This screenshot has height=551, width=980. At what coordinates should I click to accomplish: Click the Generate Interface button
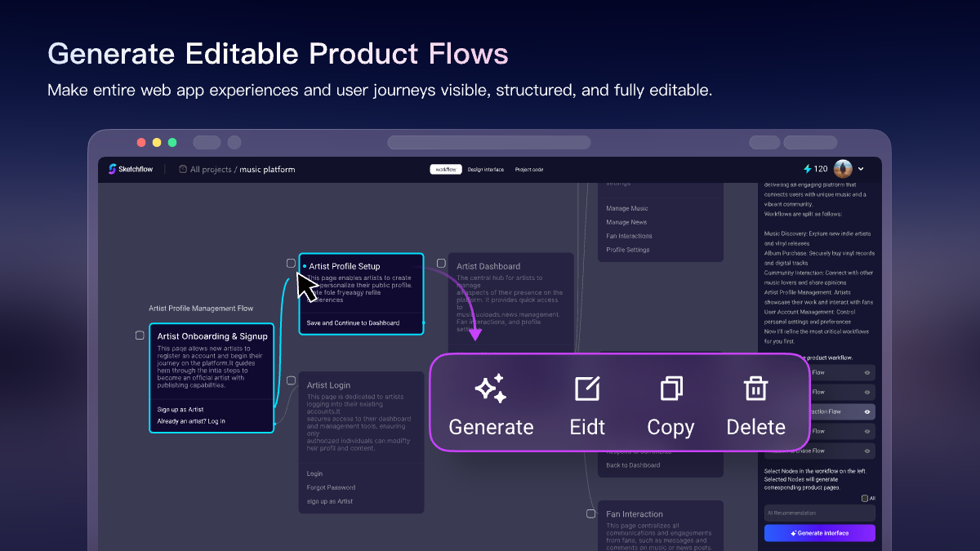(819, 533)
